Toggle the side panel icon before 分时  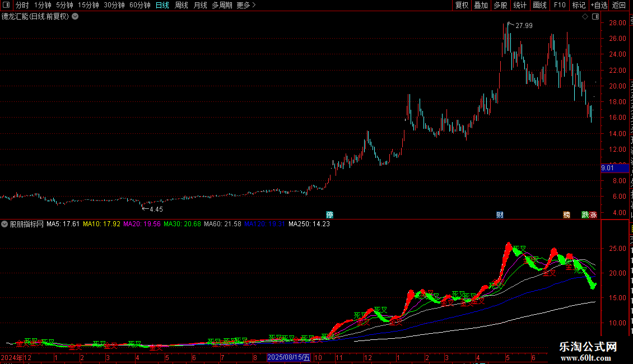click(x=6, y=5)
